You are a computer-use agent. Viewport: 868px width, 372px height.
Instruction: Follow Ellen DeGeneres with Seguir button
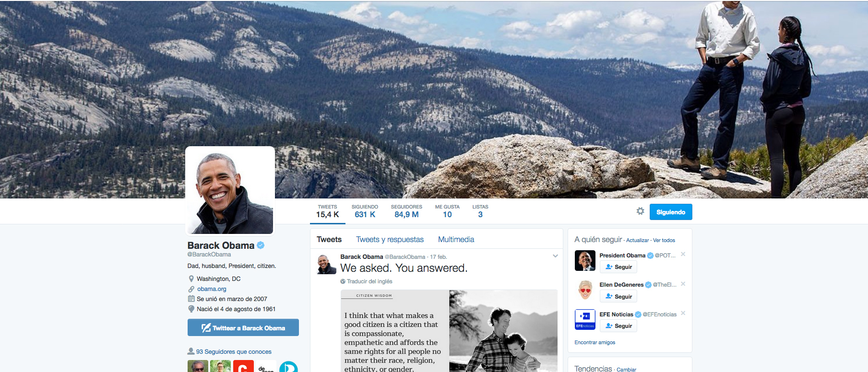point(618,296)
